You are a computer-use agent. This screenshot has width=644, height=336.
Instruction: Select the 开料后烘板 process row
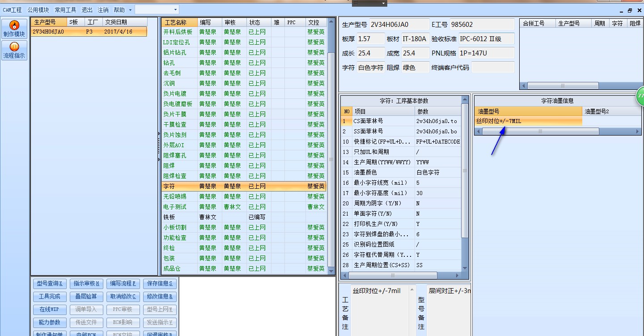[244, 32]
